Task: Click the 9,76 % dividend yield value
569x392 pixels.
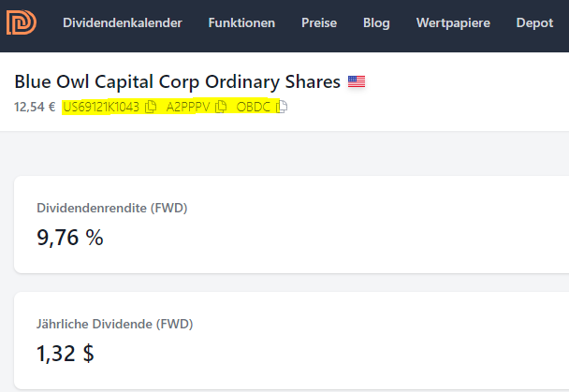Action: click(70, 238)
